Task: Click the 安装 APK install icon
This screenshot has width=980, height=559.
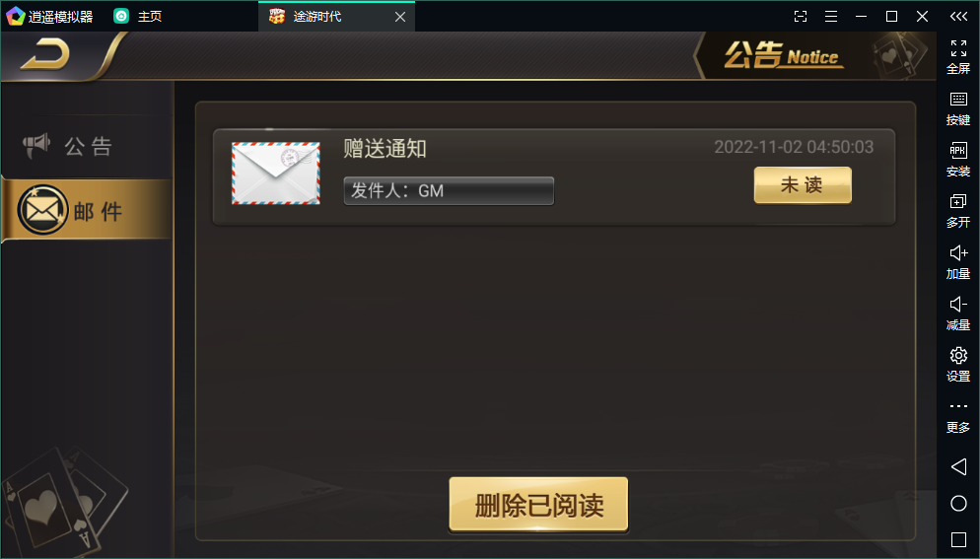Action: (958, 160)
